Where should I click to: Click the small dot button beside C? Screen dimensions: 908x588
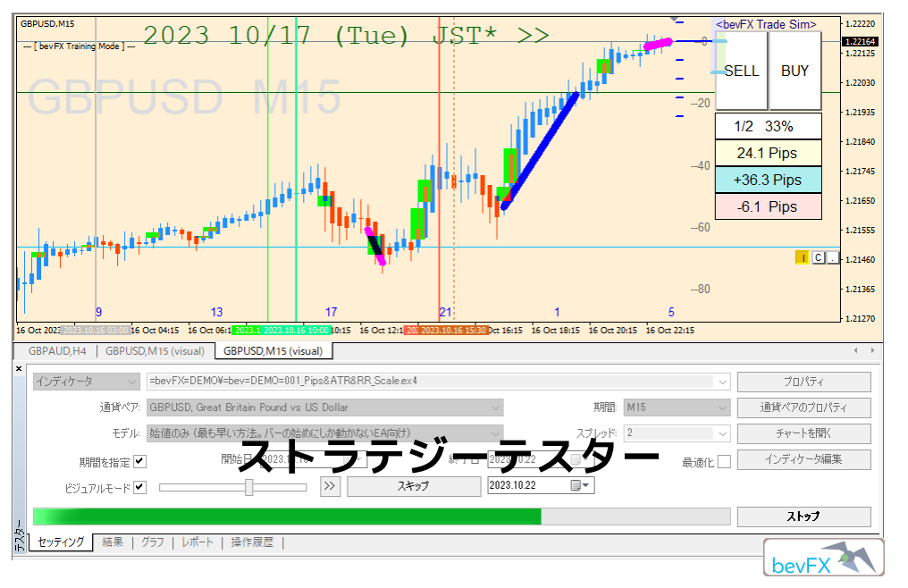[833, 257]
